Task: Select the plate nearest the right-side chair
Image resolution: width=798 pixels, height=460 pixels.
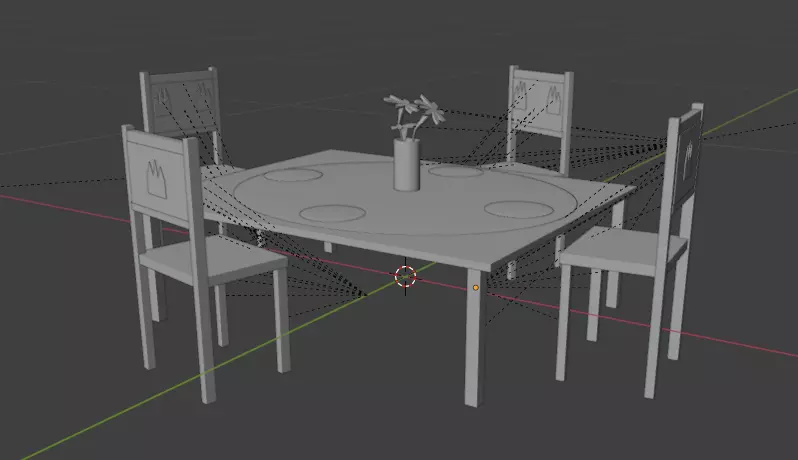Action: point(518,209)
